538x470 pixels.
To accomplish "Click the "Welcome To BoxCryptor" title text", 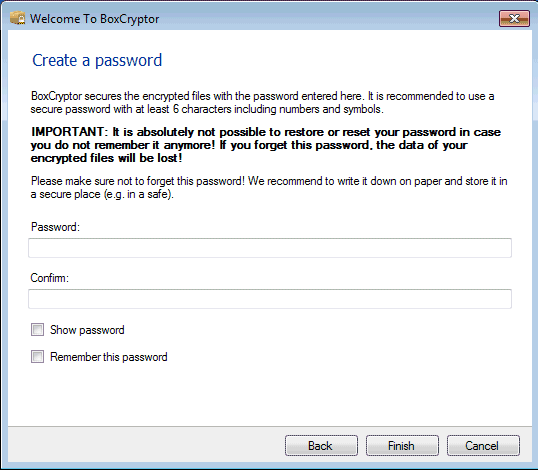I will pyautogui.click(x=94, y=19).
